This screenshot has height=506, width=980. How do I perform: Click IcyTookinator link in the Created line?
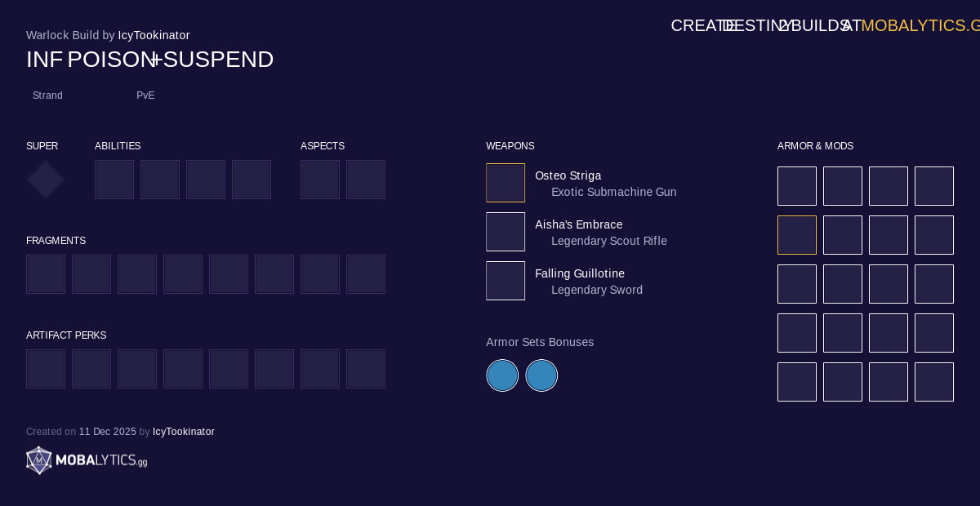[184, 432]
